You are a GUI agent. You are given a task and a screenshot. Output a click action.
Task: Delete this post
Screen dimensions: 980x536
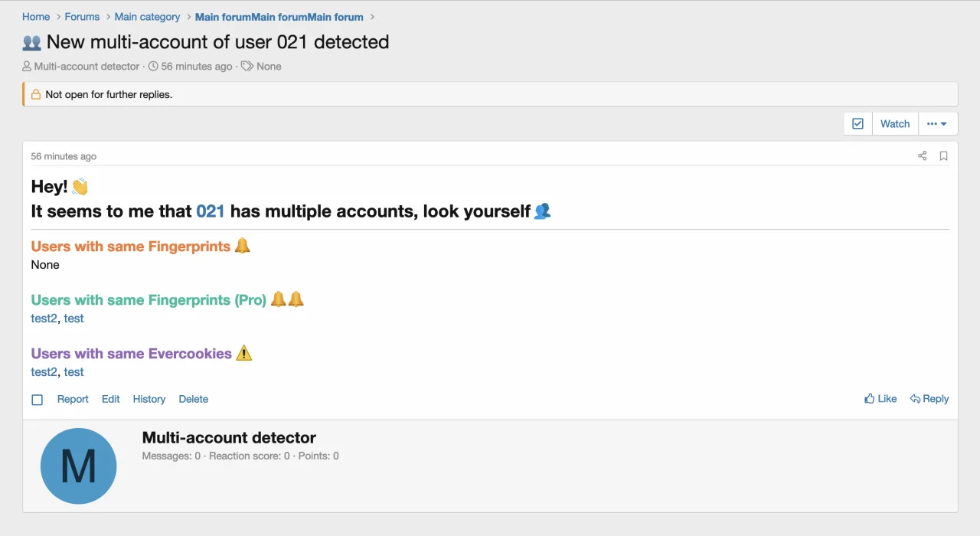click(194, 399)
